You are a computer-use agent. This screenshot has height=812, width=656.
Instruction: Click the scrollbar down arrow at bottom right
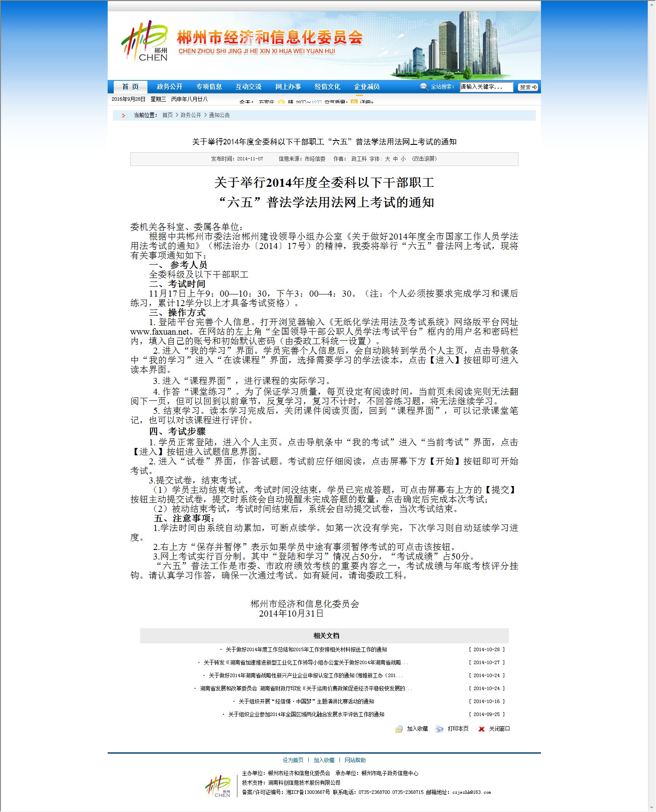pos(652,808)
